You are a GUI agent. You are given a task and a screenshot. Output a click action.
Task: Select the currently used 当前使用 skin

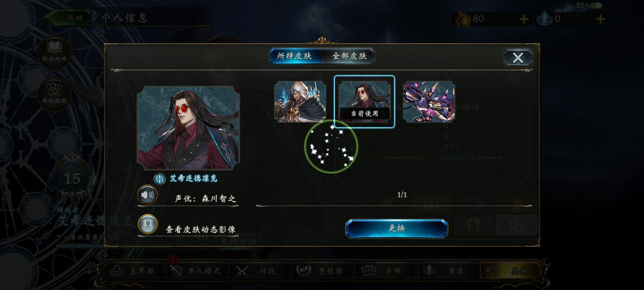(x=364, y=102)
